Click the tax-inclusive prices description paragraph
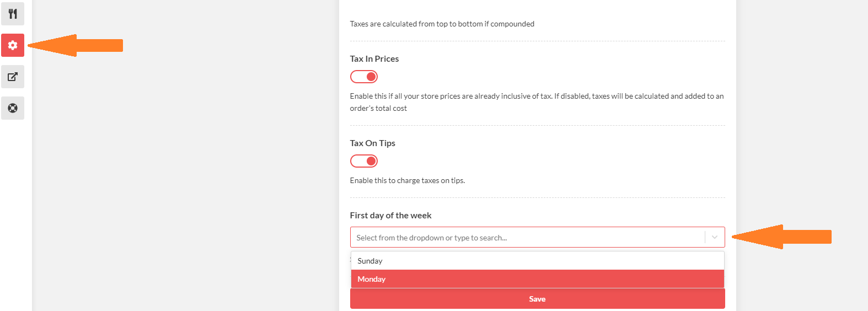This screenshot has height=311, width=868. 537,96
